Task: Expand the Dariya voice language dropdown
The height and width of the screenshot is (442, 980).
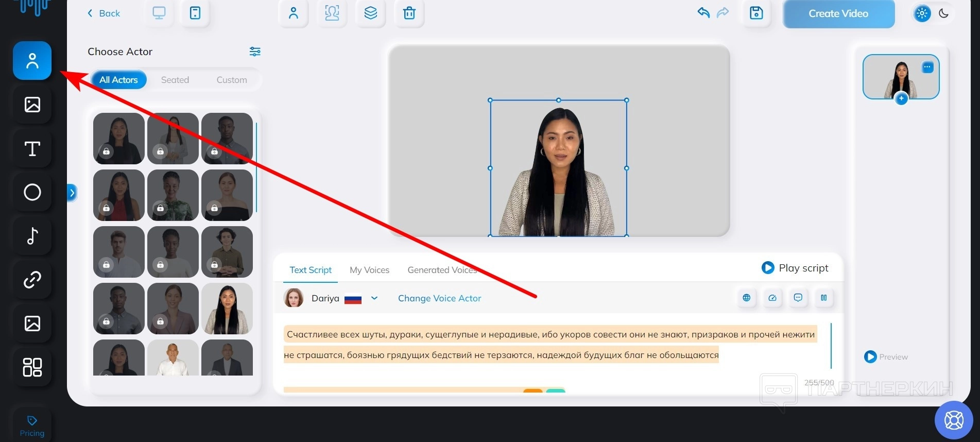Action: tap(374, 298)
